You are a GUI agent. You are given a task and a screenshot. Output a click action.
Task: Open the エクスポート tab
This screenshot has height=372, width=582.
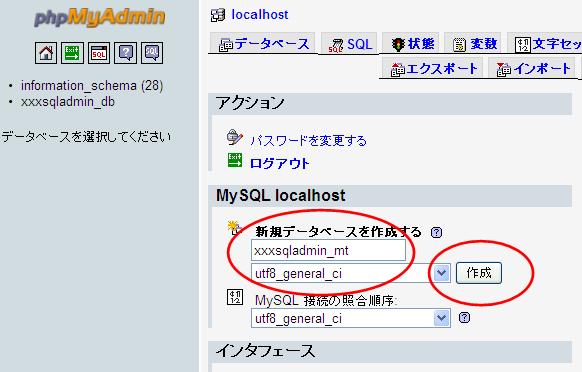coord(432,68)
